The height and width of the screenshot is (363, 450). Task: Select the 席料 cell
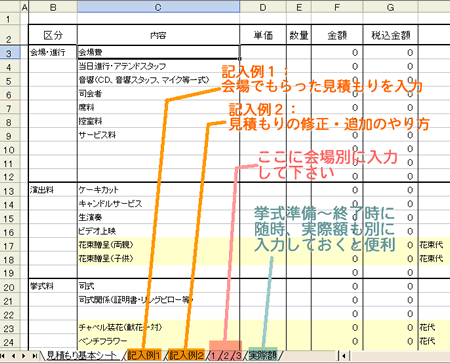click(158, 107)
